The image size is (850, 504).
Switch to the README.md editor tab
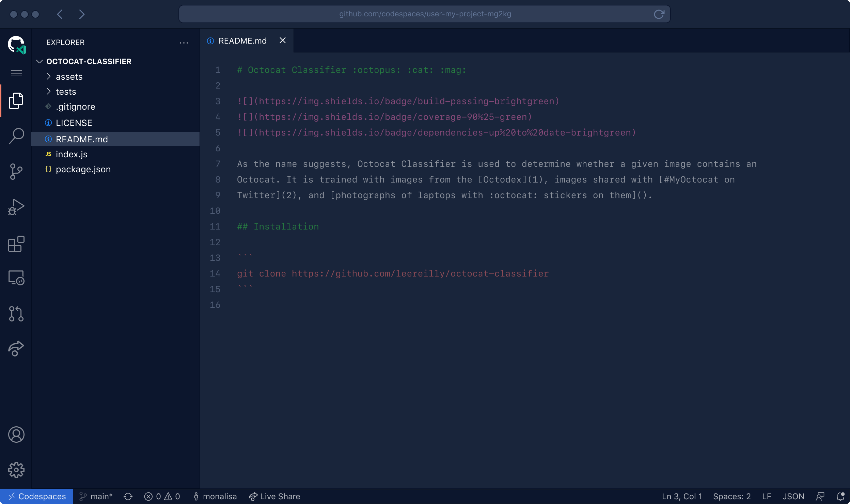point(242,41)
